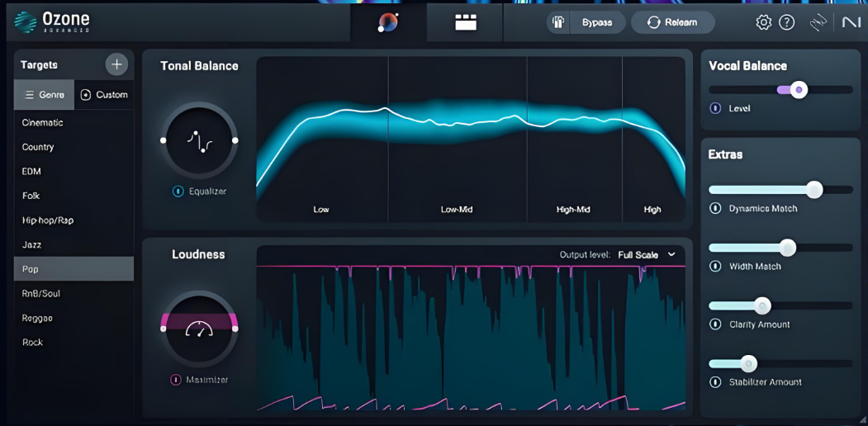Viewport: 868px width, 426px height.
Task: Click the Low band label in Tonal Balance
Action: tap(321, 210)
